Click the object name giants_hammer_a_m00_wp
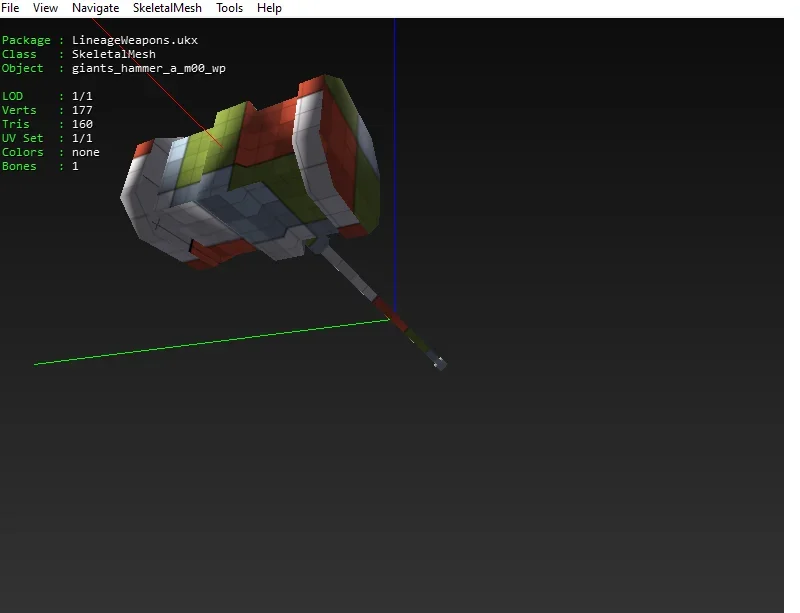The width and height of the screenshot is (800, 613). pyautogui.click(x=148, y=68)
